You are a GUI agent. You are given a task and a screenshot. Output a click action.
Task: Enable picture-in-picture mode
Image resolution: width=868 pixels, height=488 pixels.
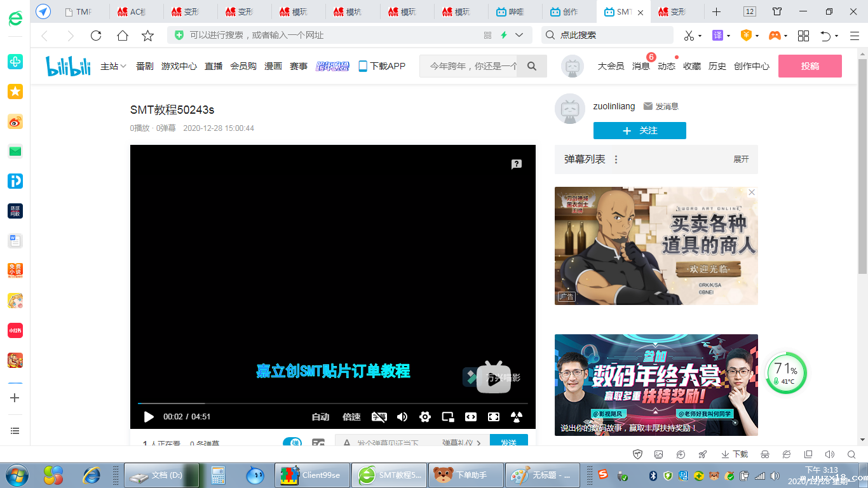point(448,417)
